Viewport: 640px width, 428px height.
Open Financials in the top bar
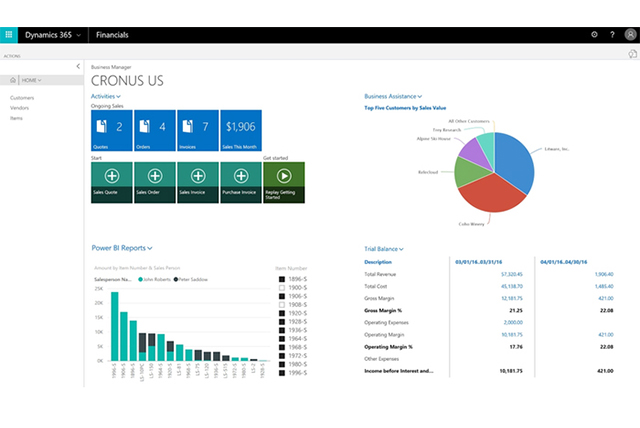coord(112,35)
